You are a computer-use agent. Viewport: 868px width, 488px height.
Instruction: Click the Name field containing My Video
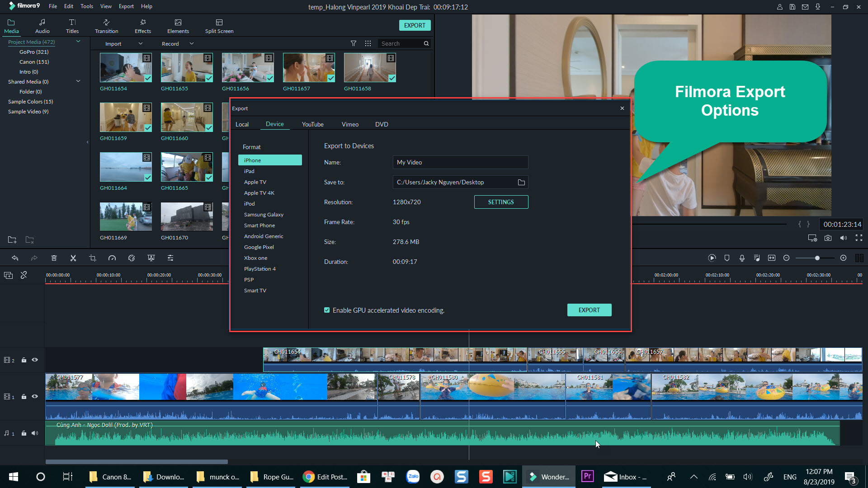[x=460, y=162]
